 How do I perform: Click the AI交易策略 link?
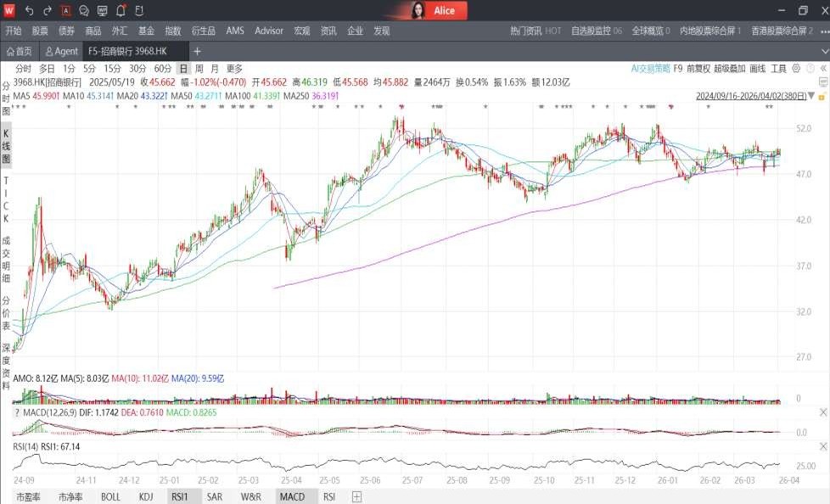coord(650,68)
